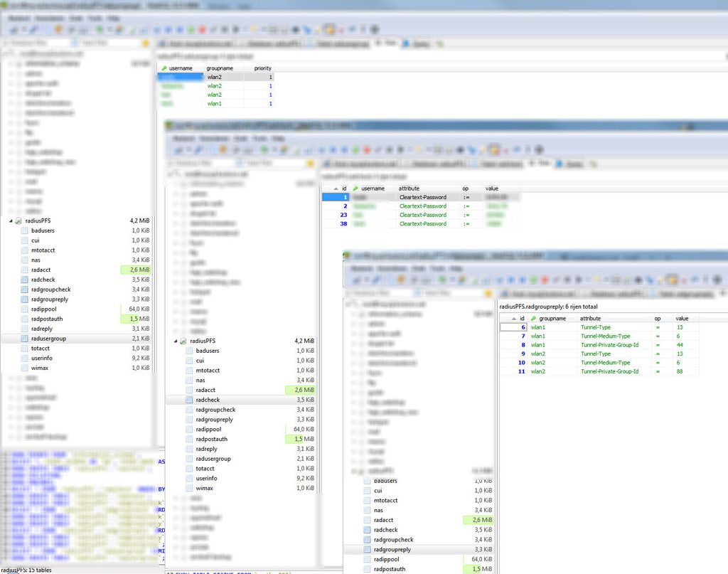Screen dimensions: 728x574
Task: Open radcheck in the backmost window tree
Action: pos(43,280)
